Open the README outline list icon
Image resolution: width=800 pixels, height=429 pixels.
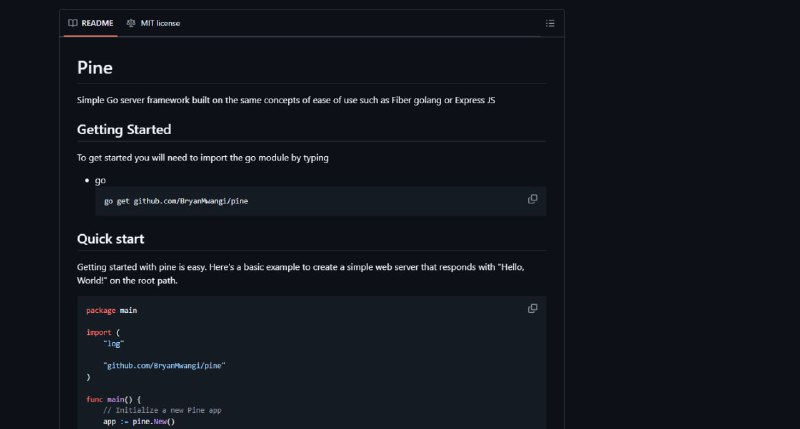[x=550, y=23]
